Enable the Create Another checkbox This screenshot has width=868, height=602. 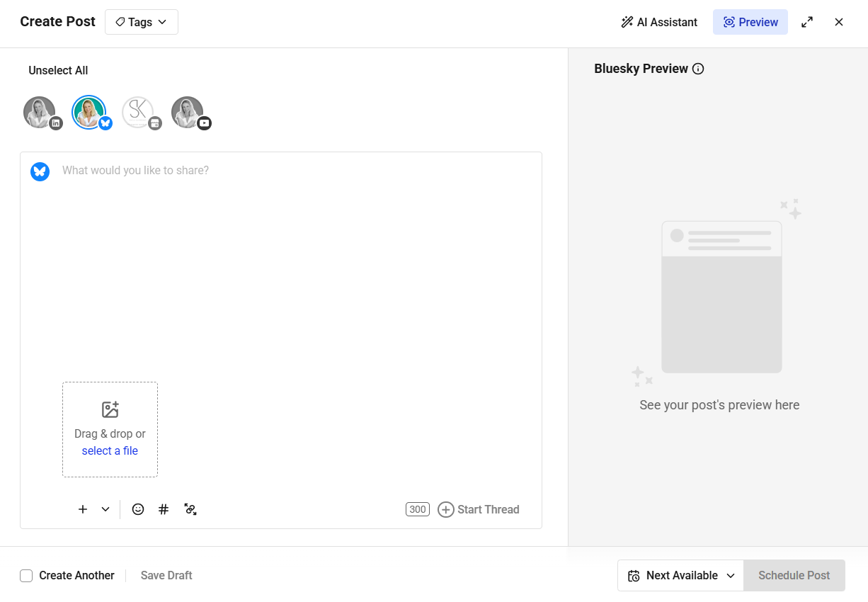point(26,575)
